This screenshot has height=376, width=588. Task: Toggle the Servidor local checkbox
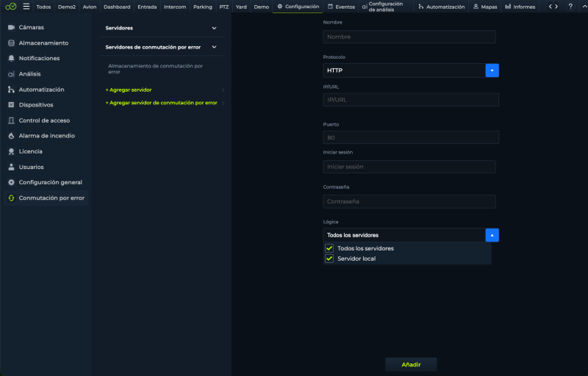point(329,258)
